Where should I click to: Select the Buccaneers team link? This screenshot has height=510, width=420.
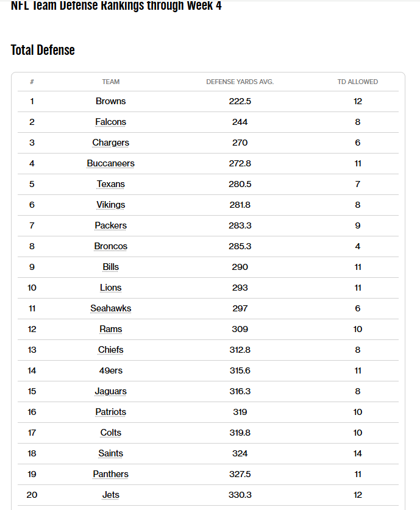(111, 163)
